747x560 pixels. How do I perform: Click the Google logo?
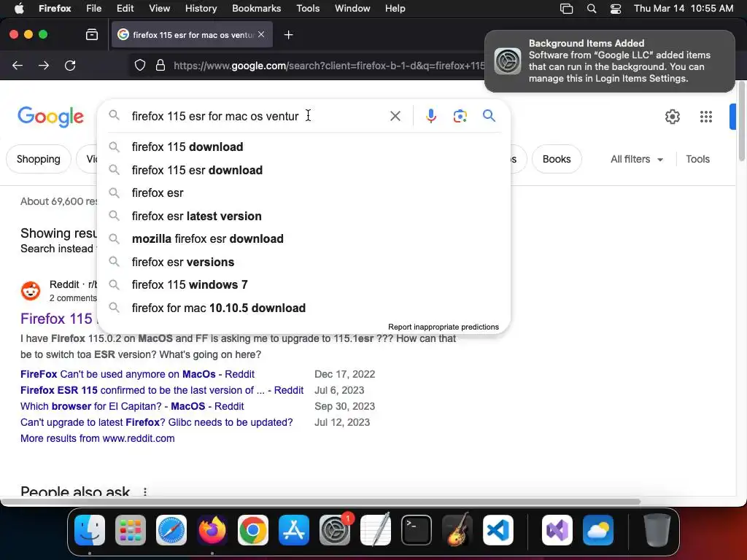(x=50, y=117)
